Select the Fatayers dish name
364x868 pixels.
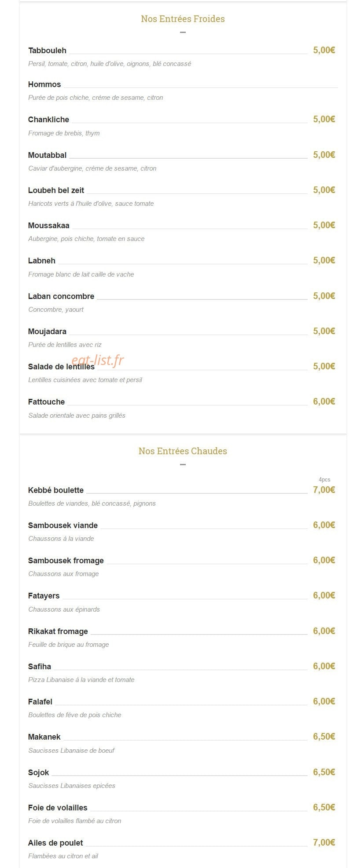click(x=44, y=596)
